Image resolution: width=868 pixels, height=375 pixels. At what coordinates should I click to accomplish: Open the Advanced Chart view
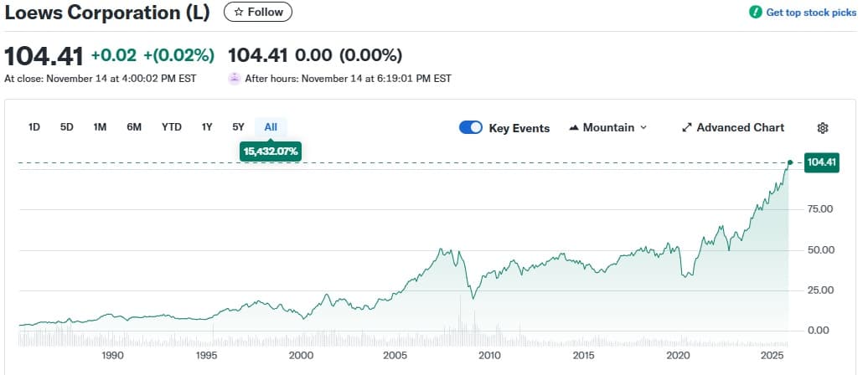point(733,128)
